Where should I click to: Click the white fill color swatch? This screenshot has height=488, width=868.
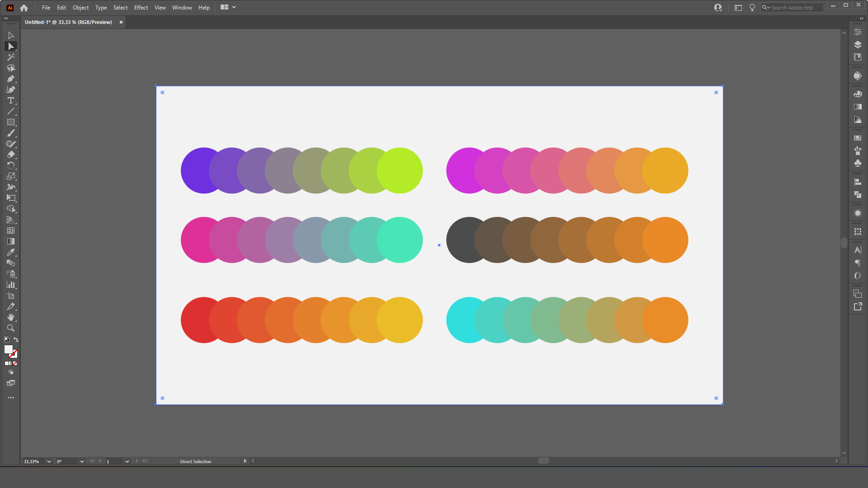pyautogui.click(x=8, y=349)
